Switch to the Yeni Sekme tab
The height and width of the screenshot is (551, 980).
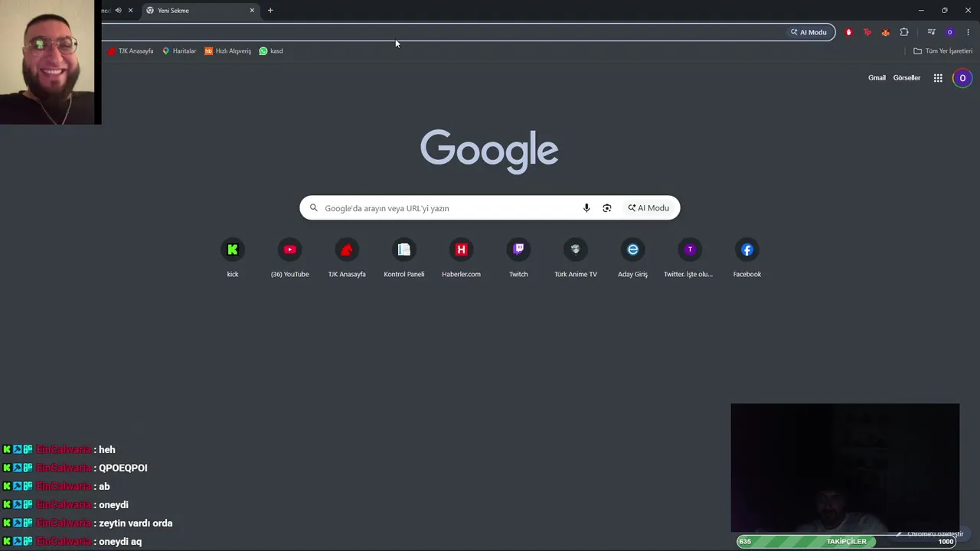[x=201, y=10]
